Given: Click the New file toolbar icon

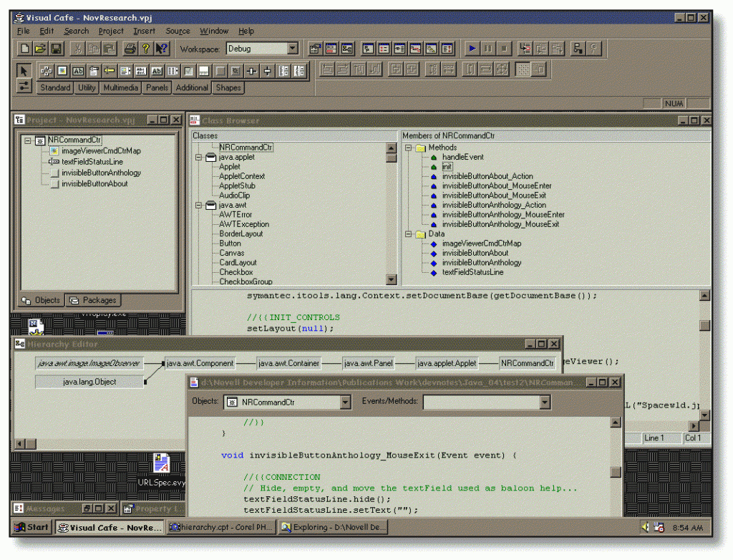Looking at the screenshot, I should [x=25, y=49].
